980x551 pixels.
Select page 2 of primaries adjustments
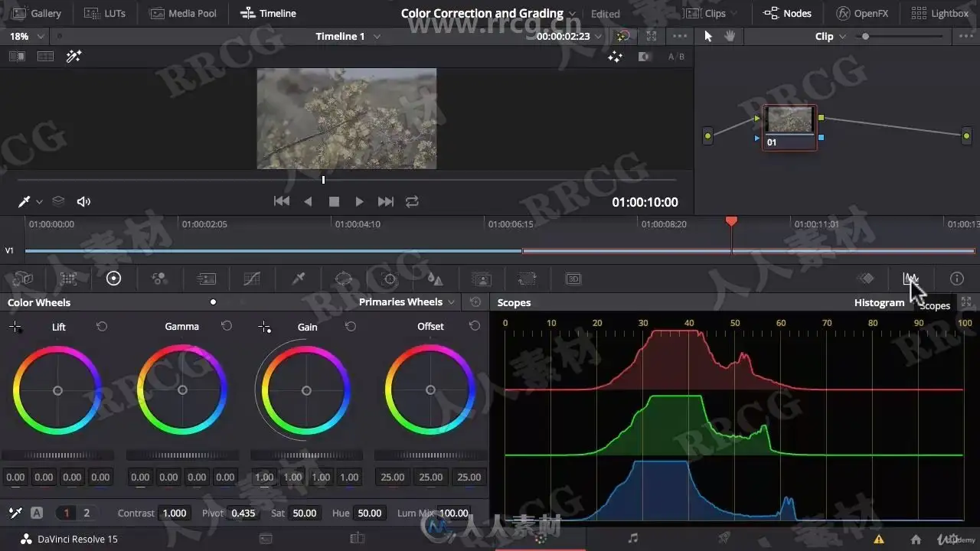click(x=87, y=513)
